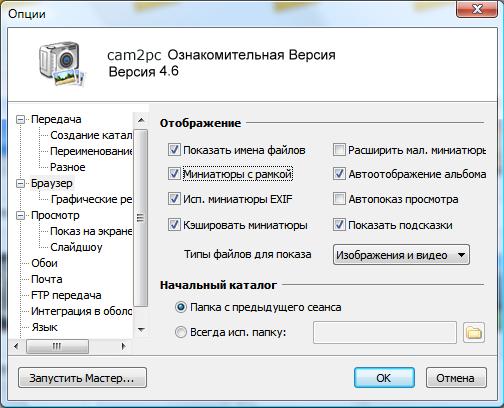Select Браузер tree item
The image size is (504, 408).
pyautogui.click(x=51, y=183)
